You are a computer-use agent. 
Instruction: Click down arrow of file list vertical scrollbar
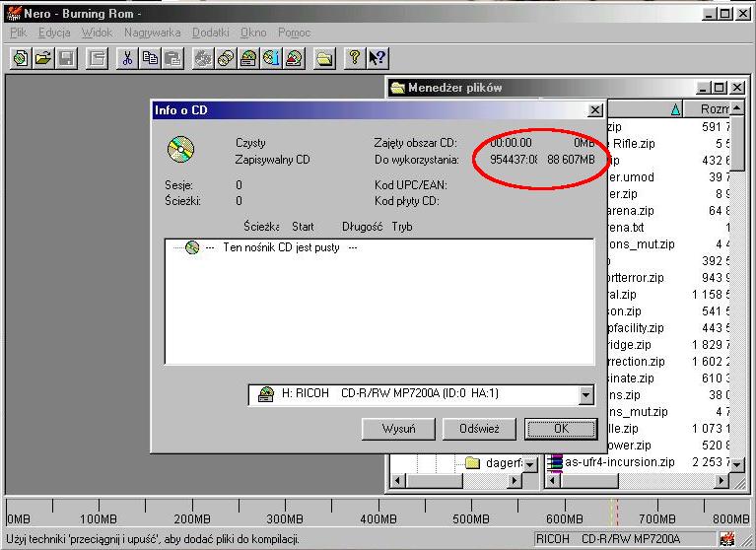click(736, 465)
